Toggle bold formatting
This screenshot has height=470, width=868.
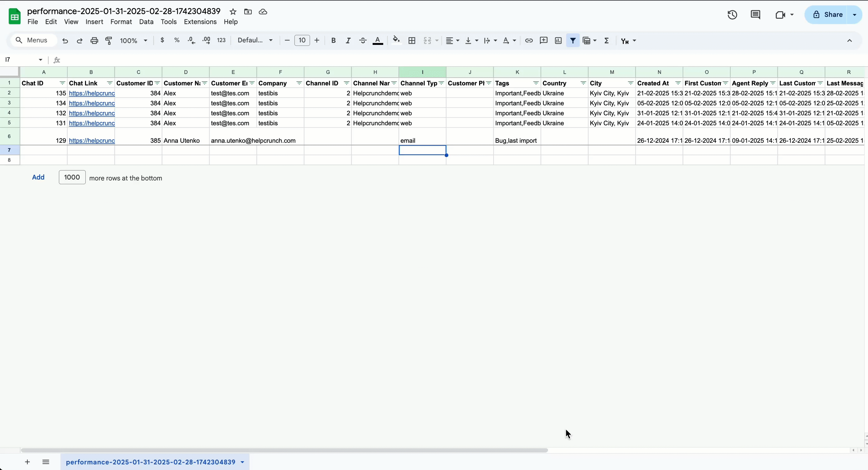[333, 41]
